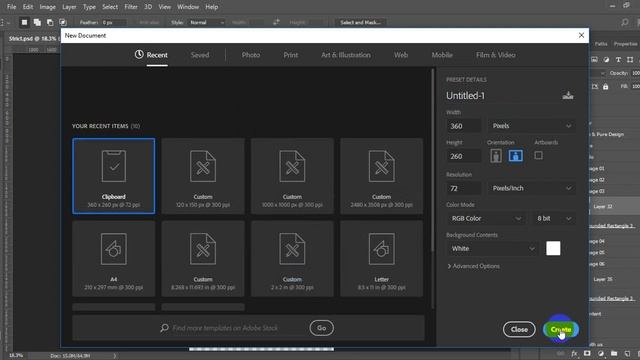The width and height of the screenshot is (640, 360).
Task: Click New adjustment layer icon in Layers panel
Action: [x=601, y=353]
